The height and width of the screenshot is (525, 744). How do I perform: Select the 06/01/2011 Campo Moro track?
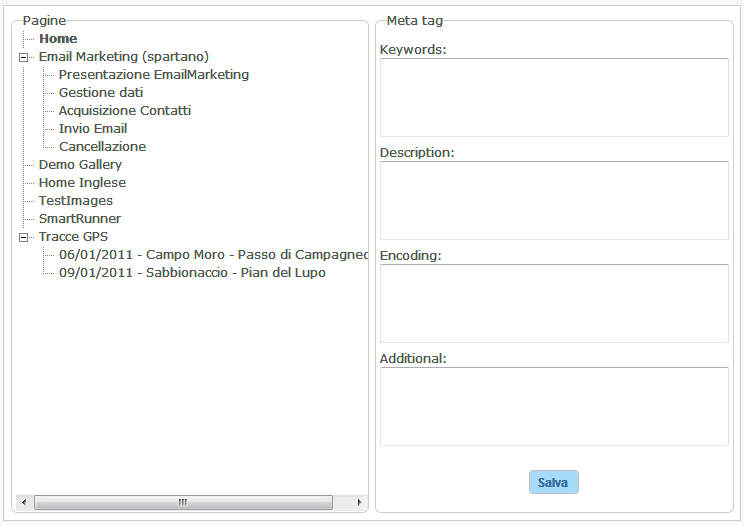pyautogui.click(x=213, y=255)
